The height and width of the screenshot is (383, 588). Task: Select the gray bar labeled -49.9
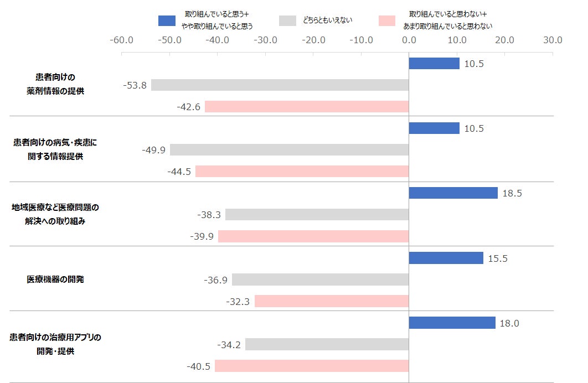(289, 150)
